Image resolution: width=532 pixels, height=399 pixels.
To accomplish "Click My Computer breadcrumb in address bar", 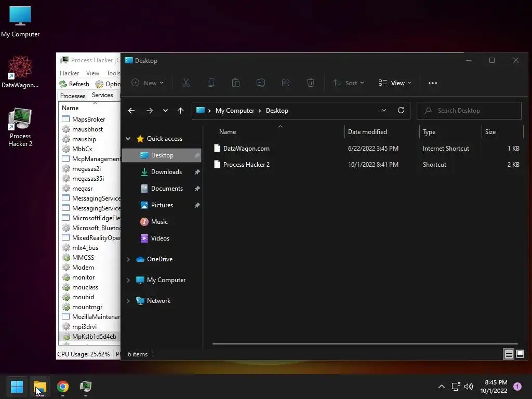I will pos(235,111).
